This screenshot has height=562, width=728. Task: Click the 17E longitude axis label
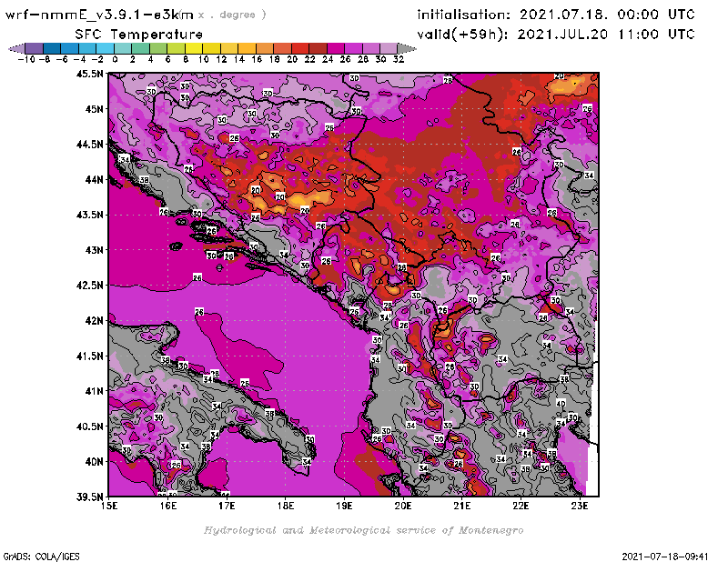pyautogui.click(x=227, y=506)
